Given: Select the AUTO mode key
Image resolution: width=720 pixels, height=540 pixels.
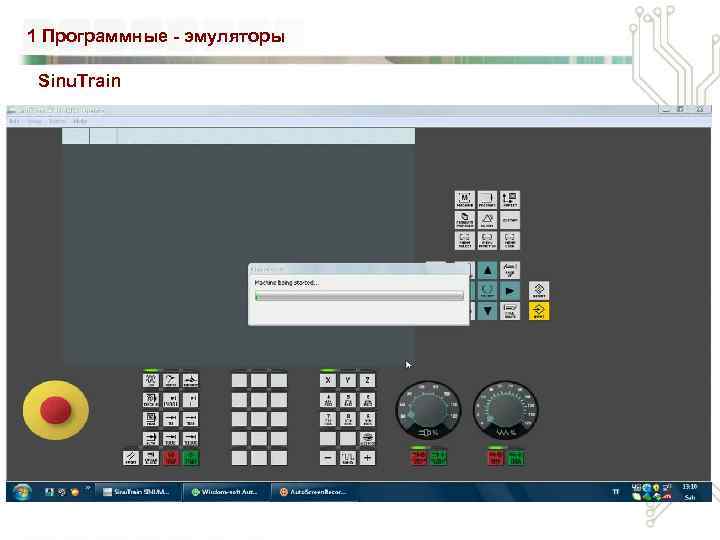Looking at the screenshot, I should point(151,439).
